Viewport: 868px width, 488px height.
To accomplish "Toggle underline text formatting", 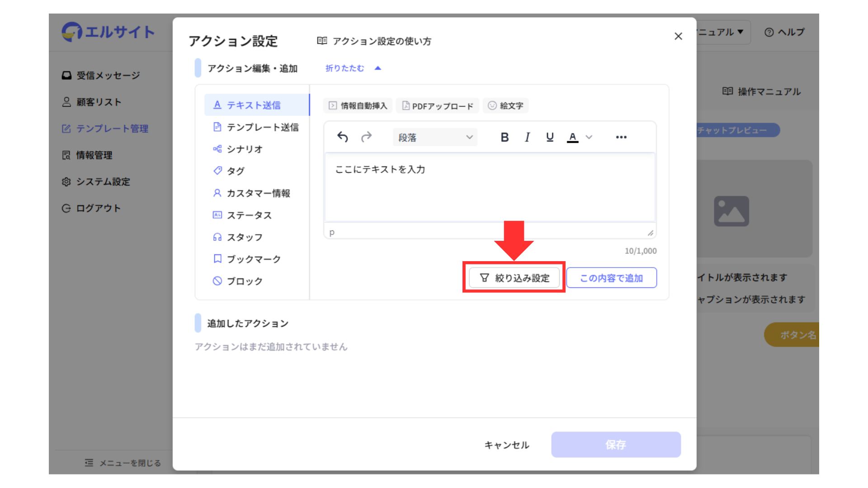I will coord(550,137).
